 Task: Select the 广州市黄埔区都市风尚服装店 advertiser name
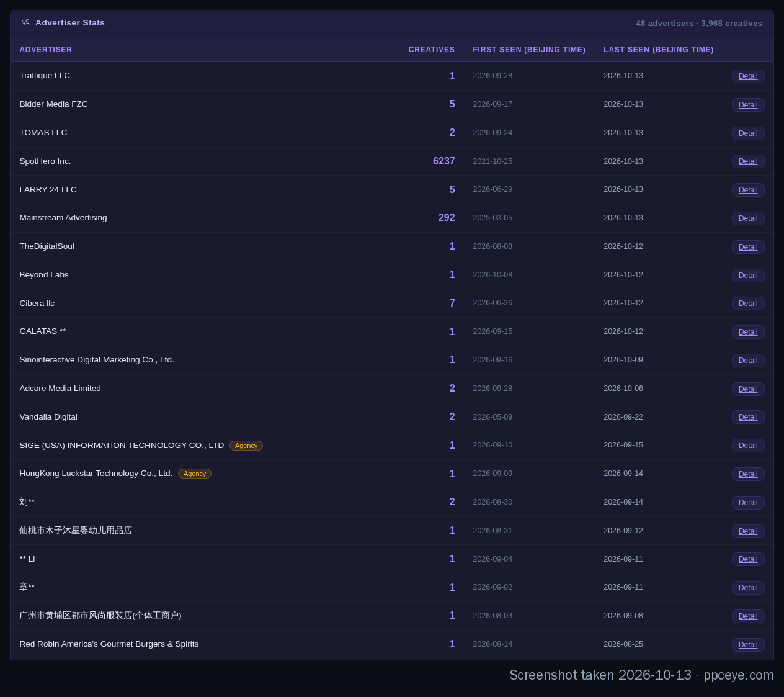pyautogui.click(x=100, y=616)
